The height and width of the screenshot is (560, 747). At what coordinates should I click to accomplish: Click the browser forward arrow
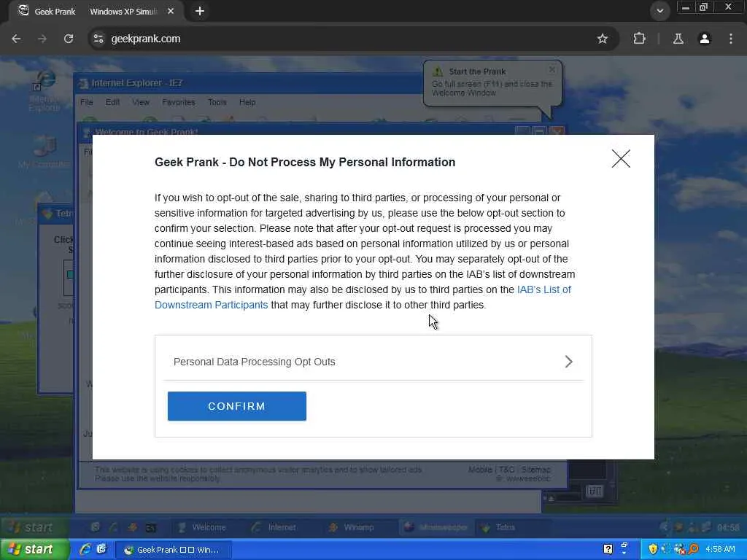tap(42, 39)
